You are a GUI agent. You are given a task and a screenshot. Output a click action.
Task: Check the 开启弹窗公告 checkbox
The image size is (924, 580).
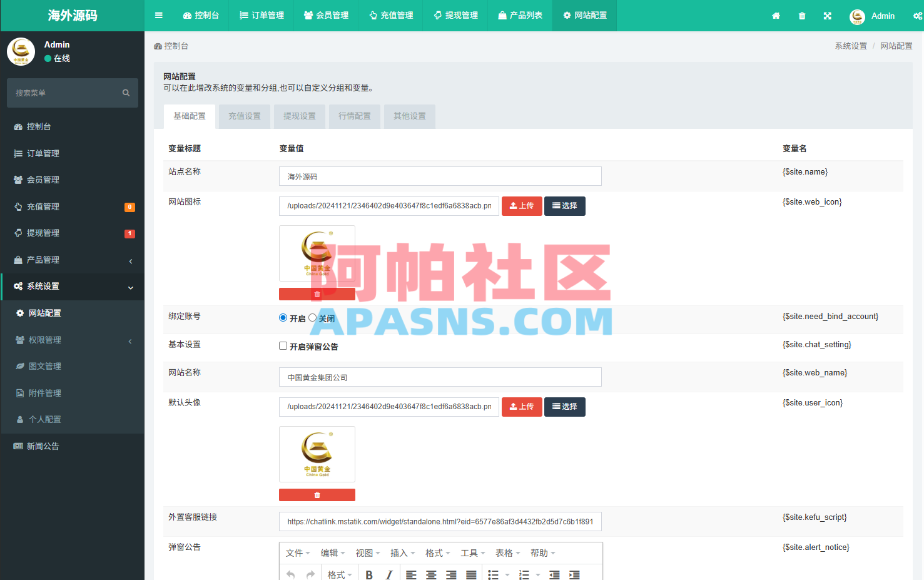(283, 345)
